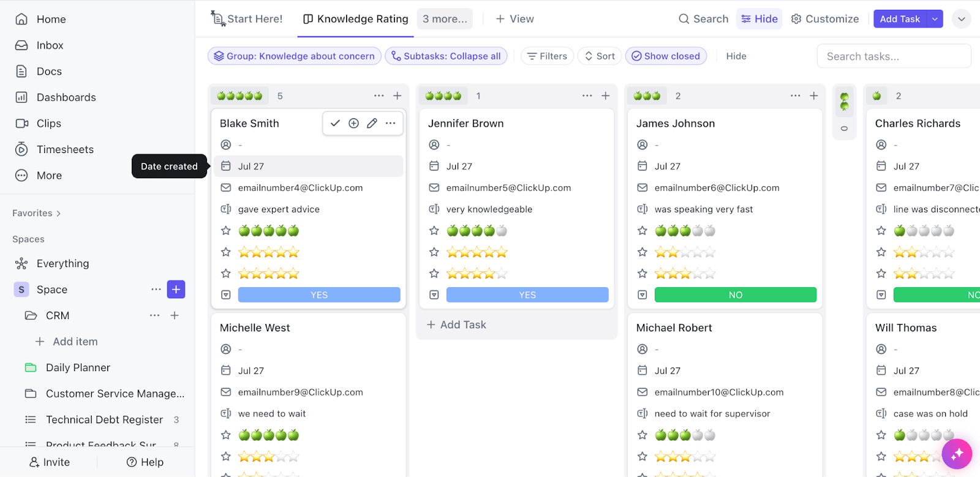
Task: Open four-apple column options menu
Action: tap(587, 96)
